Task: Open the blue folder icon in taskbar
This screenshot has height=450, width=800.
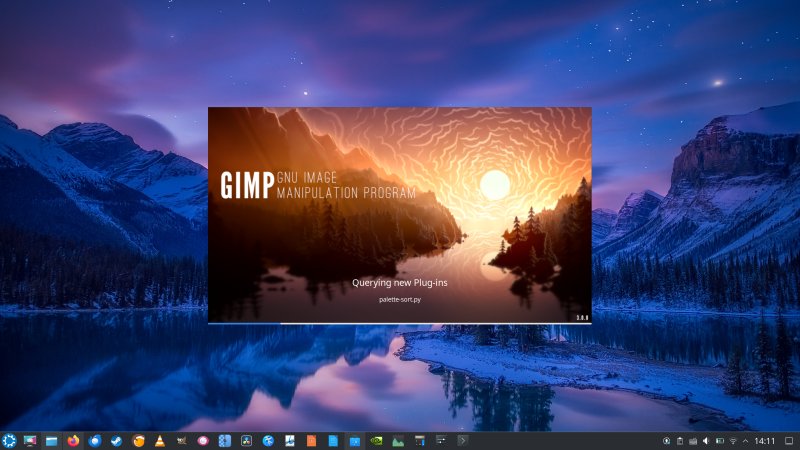Action: [x=355, y=441]
